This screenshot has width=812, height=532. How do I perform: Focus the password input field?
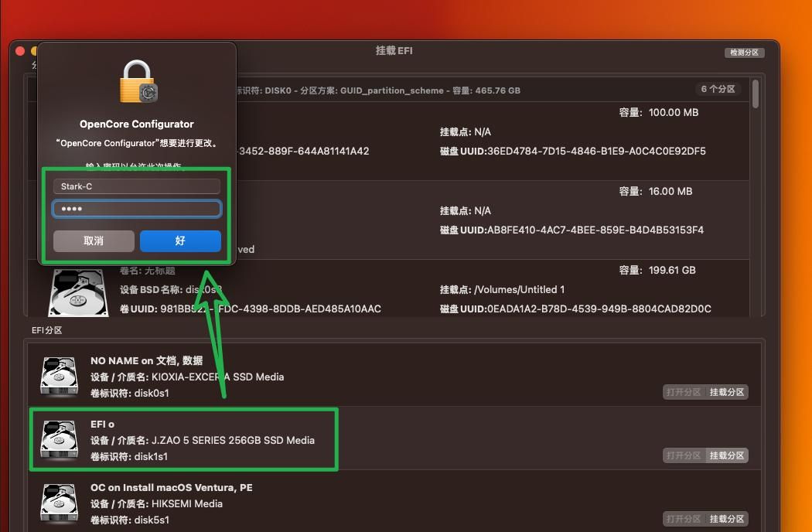coord(137,209)
